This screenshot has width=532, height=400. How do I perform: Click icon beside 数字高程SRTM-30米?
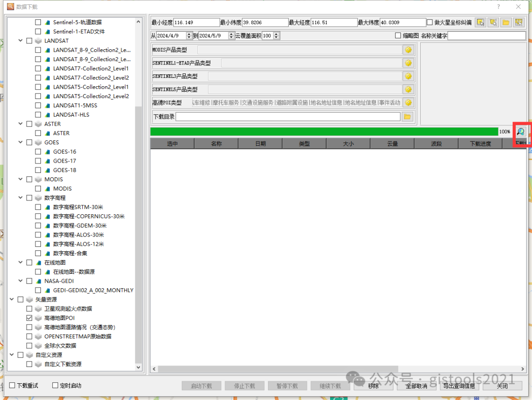pyautogui.click(x=47, y=207)
